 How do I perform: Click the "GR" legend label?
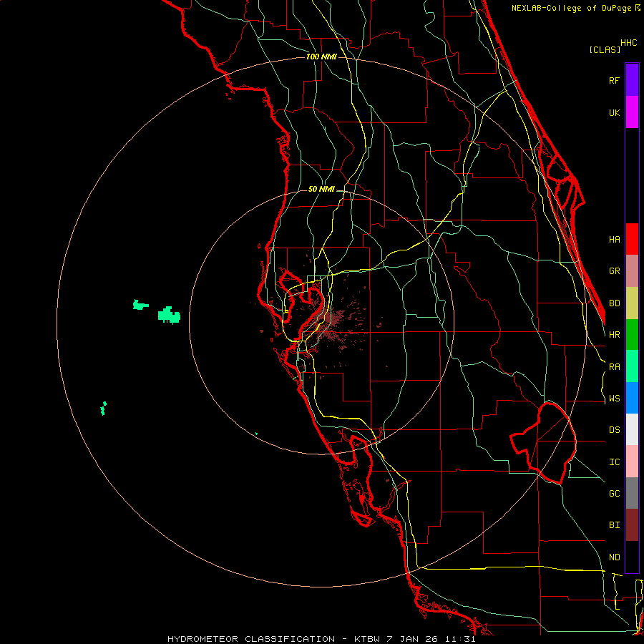coord(614,271)
